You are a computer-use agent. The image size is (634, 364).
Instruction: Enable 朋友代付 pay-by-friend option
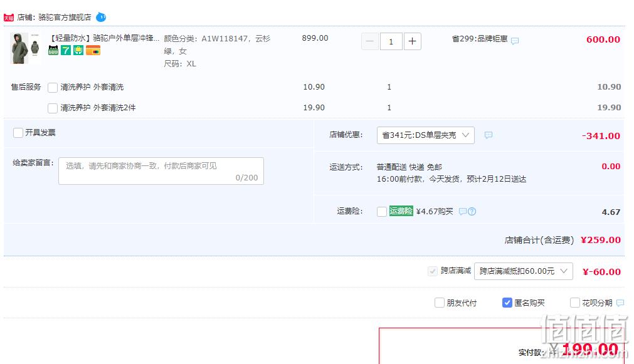tap(440, 303)
